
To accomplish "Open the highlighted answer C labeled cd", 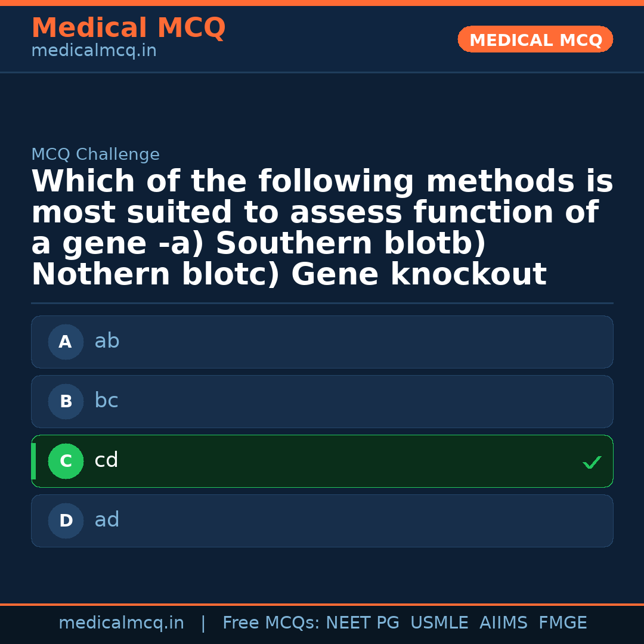I will (322, 461).
